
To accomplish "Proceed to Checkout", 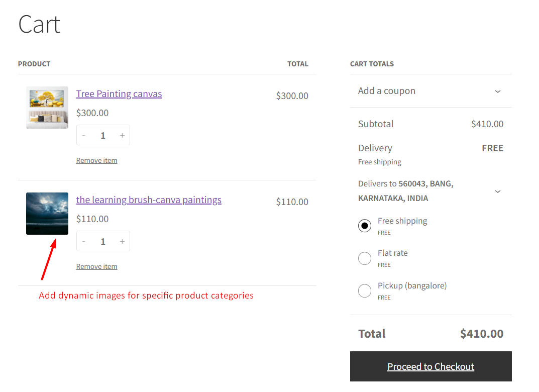I will (x=430, y=367).
